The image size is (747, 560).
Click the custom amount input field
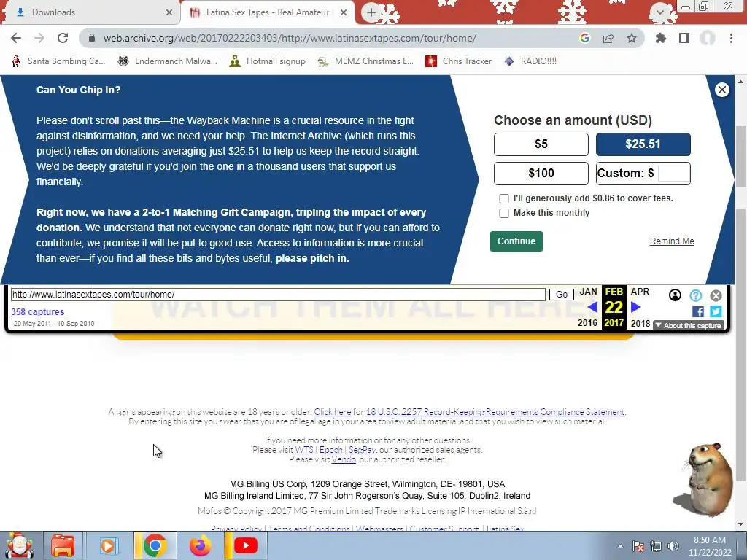673,174
